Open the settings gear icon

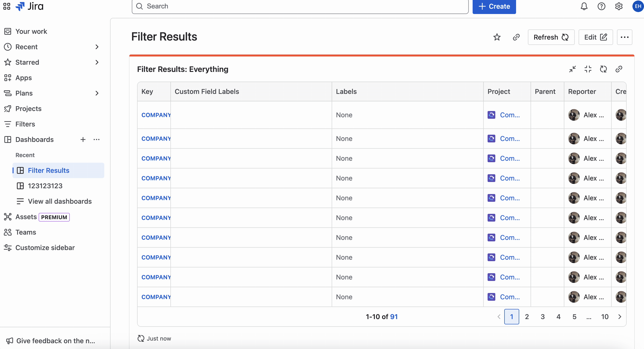619,6
